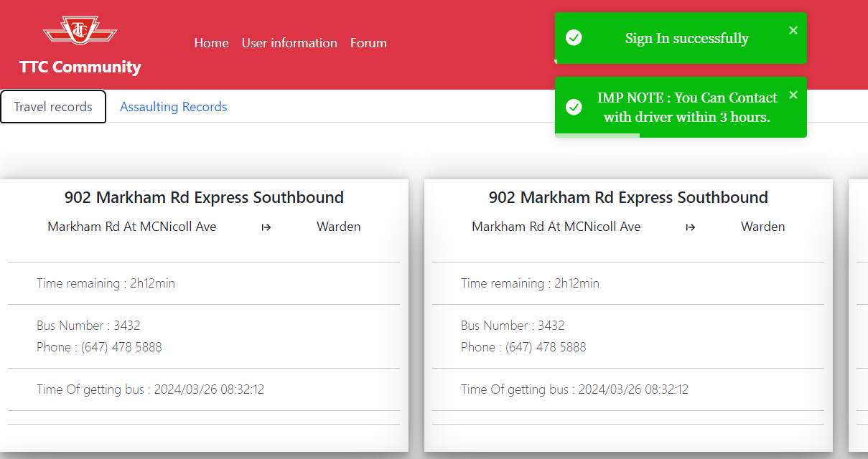The width and height of the screenshot is (868, 459).
Task: Click the Warden destination in left card
Action: click(338, 227)
